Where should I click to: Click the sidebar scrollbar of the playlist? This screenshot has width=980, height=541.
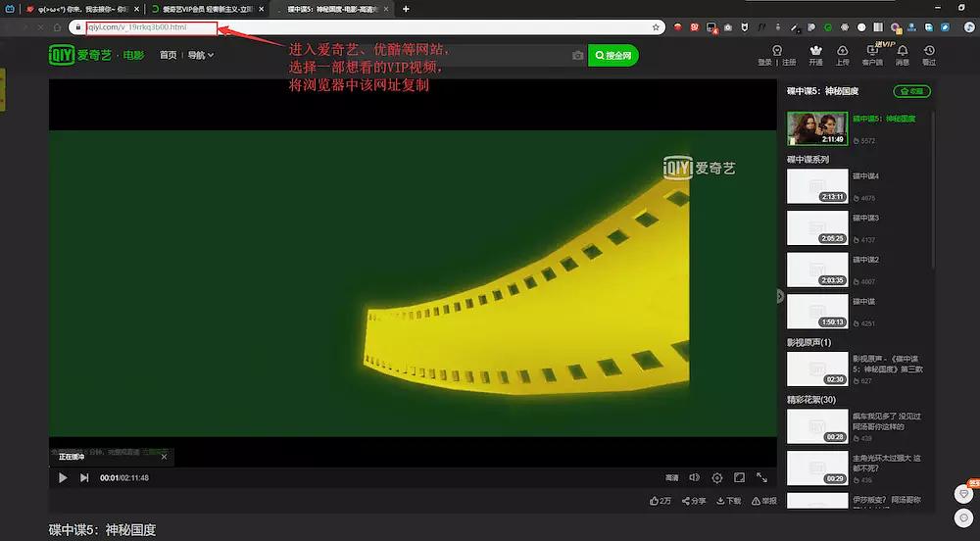934,190
